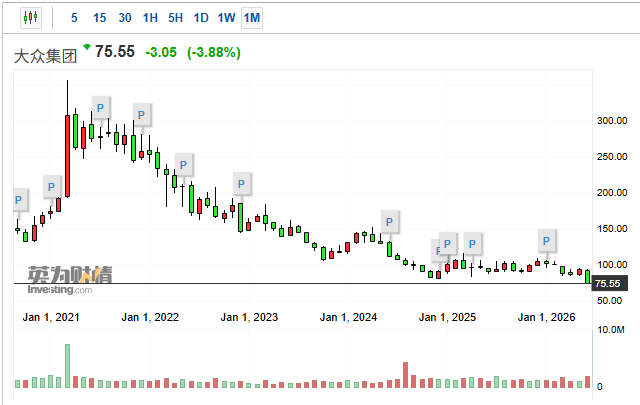Click the Jan 1, 2021 axis label

pyautogui.click(x=51, y=317)
